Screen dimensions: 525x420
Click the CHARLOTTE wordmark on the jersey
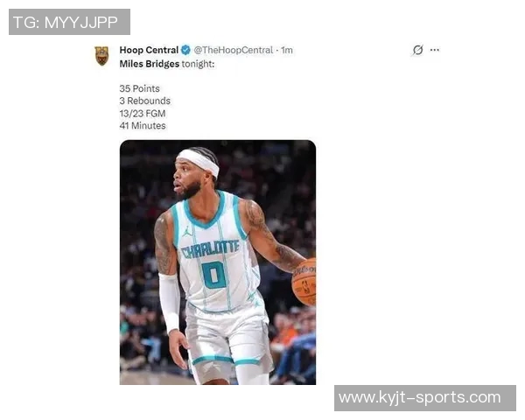pyautogui.click(x=210, y=249)
